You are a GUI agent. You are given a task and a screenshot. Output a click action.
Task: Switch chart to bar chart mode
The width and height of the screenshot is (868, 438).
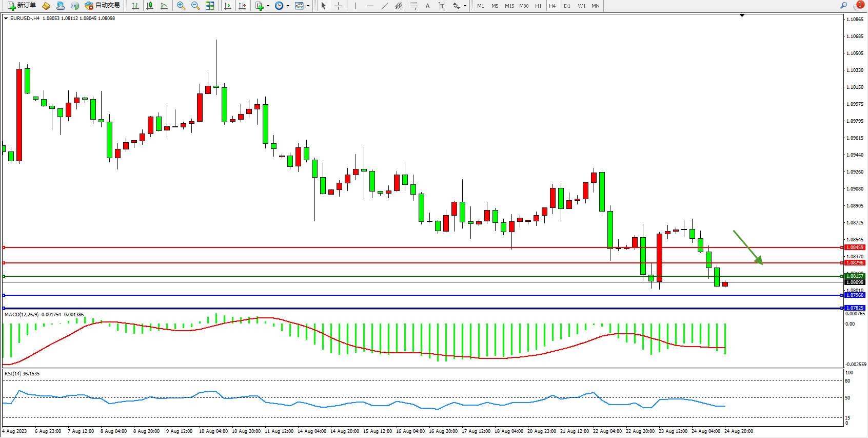[135, 6]
